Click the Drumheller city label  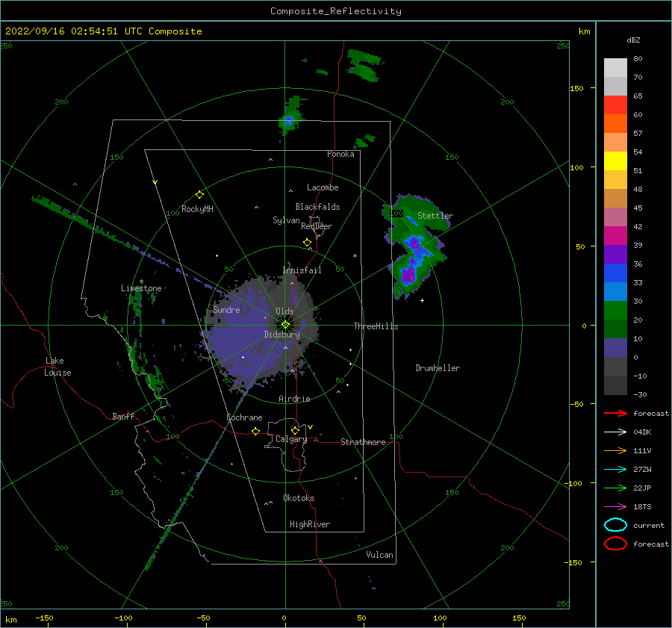438,368
